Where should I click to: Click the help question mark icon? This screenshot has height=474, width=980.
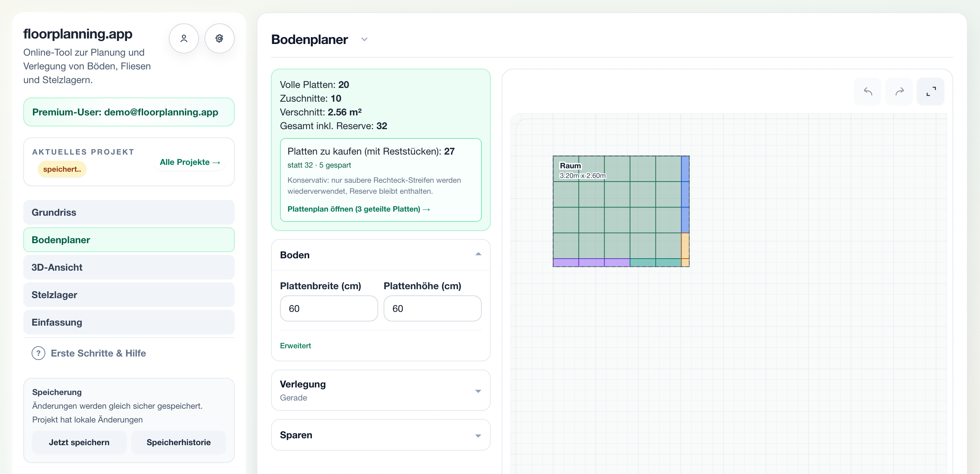pos(38,353)
